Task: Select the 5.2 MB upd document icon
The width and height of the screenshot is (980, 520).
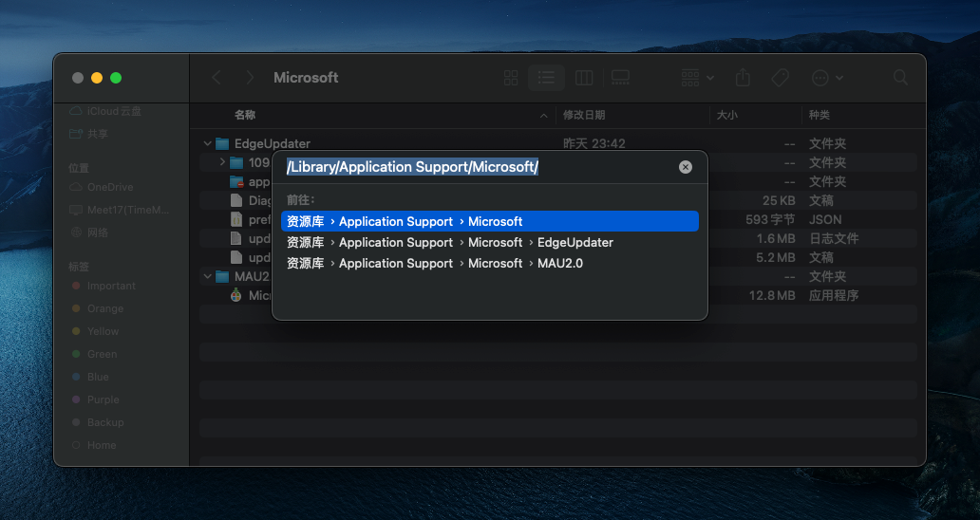Action: [236, 257]
